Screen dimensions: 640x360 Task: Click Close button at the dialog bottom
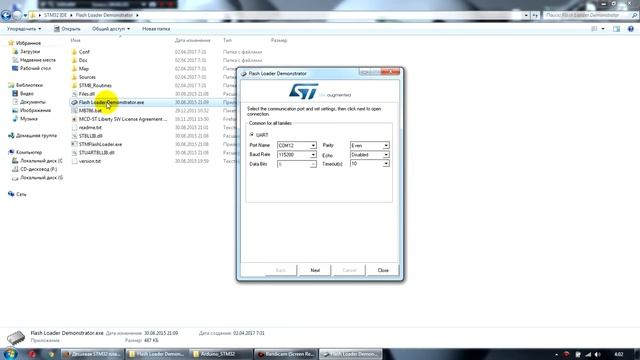click(x=383, y=270)
